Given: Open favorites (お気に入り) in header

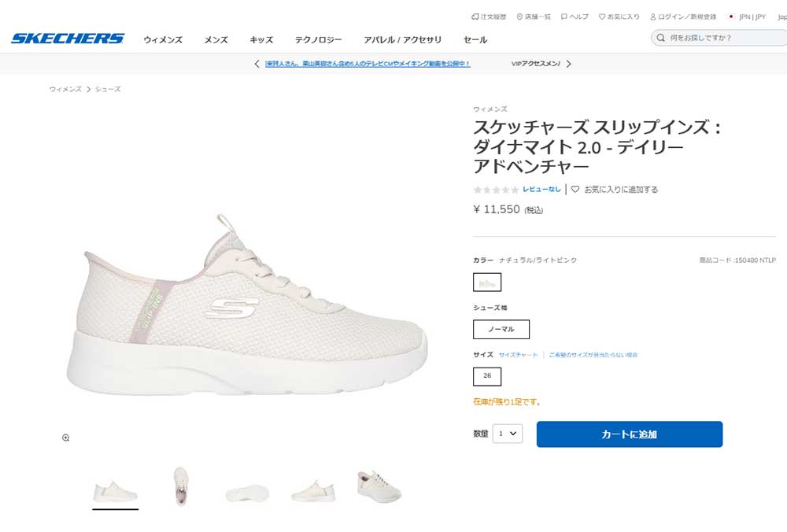Looking at the screenshot, I should coord(619,17).
